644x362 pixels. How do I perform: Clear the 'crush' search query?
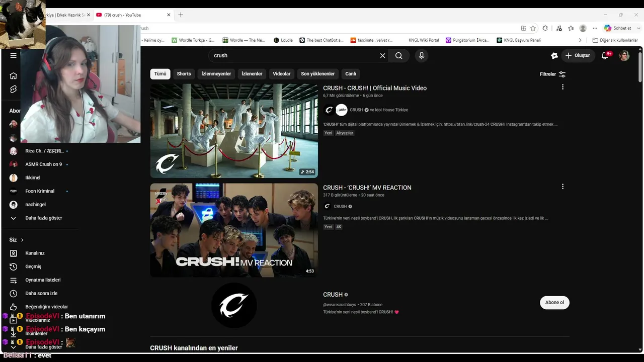coord(383,56)
